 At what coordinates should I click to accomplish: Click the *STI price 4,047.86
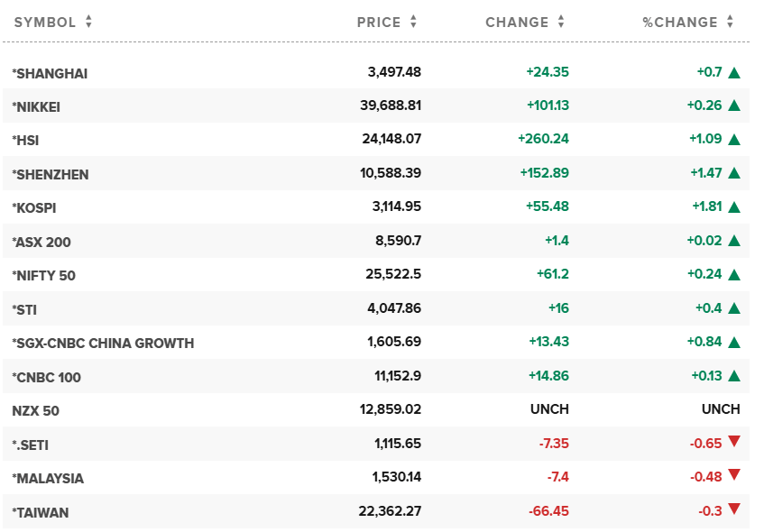(394, 309)
